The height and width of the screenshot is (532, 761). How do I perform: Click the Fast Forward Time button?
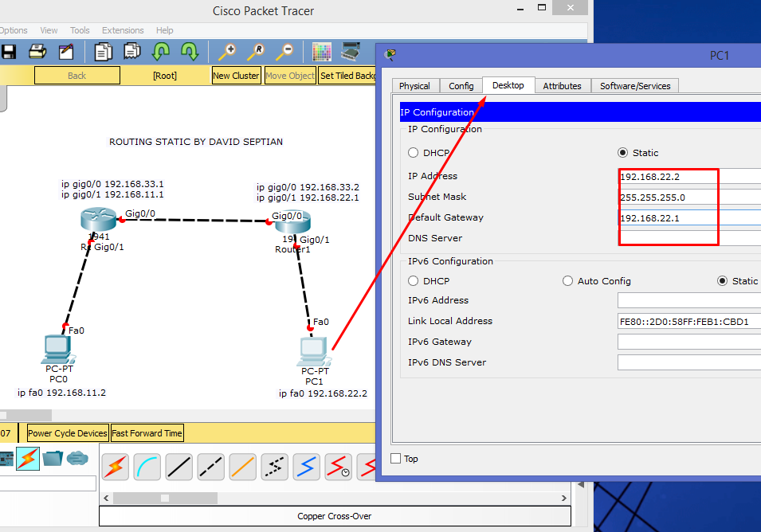tap(147, 432)
